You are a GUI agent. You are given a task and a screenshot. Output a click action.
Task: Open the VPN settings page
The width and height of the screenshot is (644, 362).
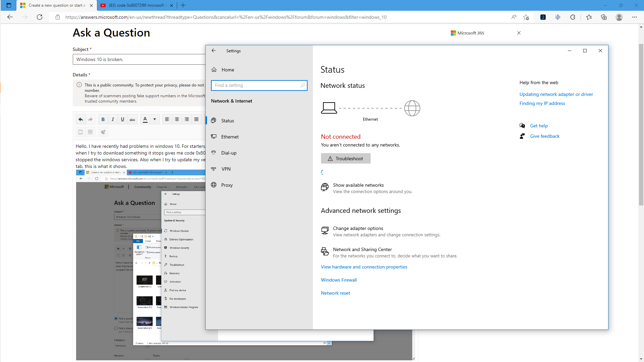[259, 169]
